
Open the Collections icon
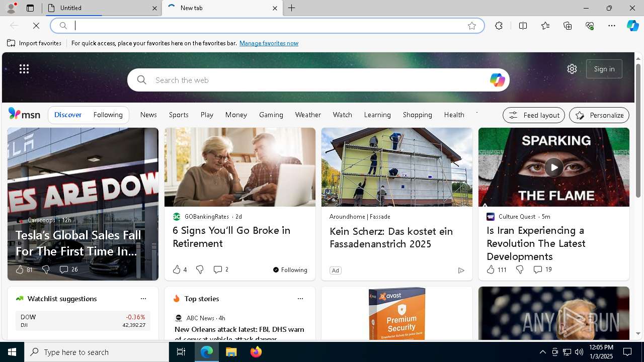568,26
